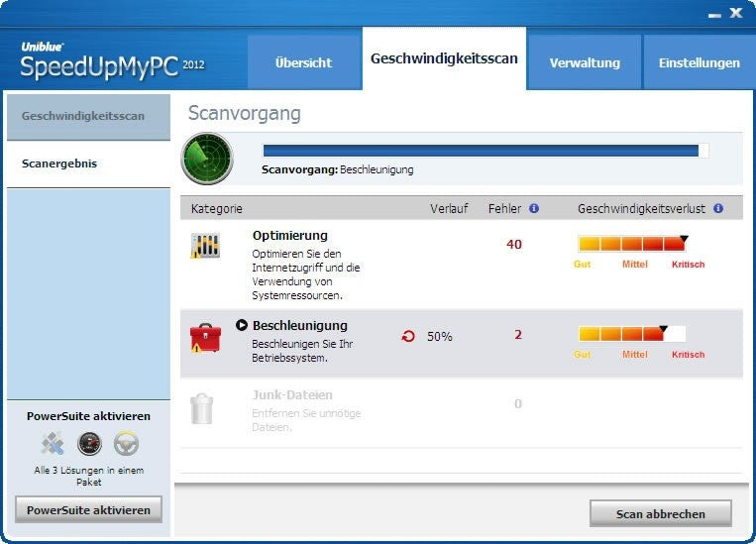The height and width of the screenshot is (544, 756).
Task: Click the Junk-Dateien trash can icon
Action: [201, 408]
